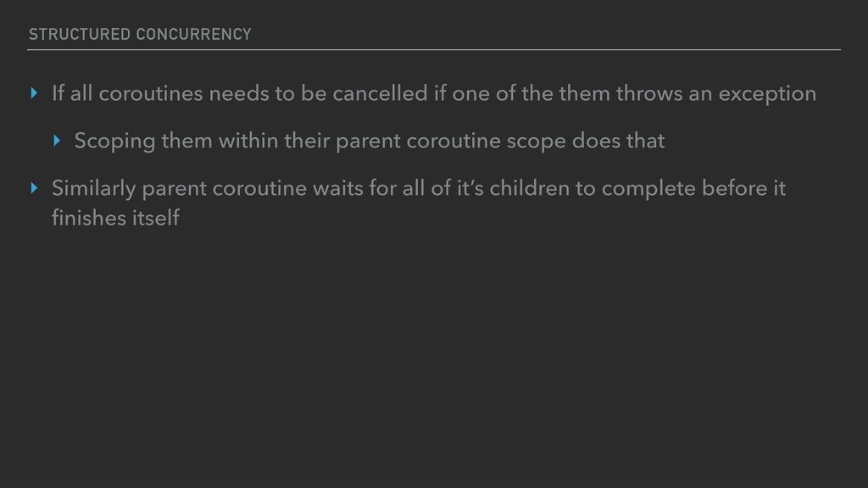Click the blue triangle bullet before "If all coroutines"
The image size is (868, 488).
(x=34, y=93)
